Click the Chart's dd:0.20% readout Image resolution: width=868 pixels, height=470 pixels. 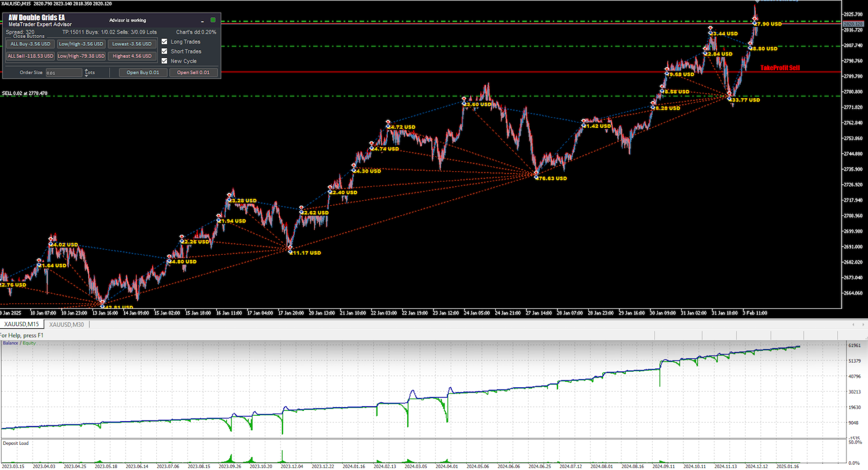196,32
